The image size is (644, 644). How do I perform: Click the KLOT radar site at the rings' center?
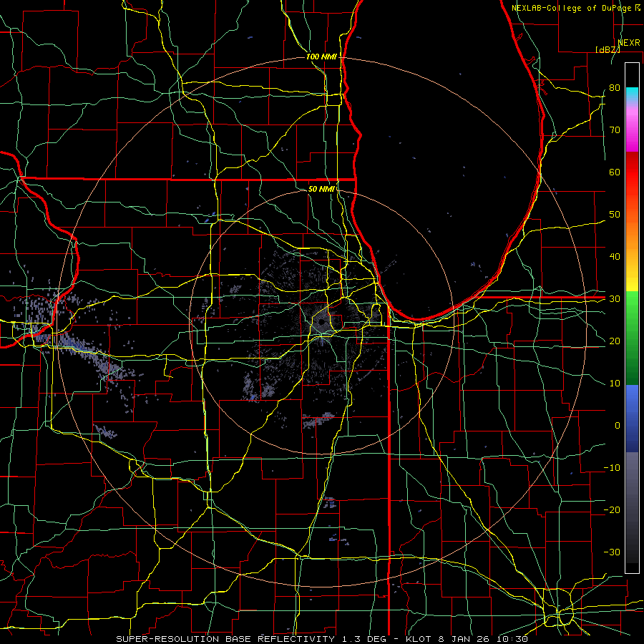[x=321, y=321]
